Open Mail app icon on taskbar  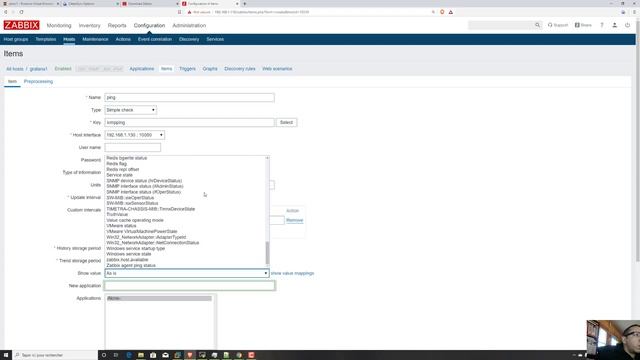pyautogui.click(x=165, y=355)
